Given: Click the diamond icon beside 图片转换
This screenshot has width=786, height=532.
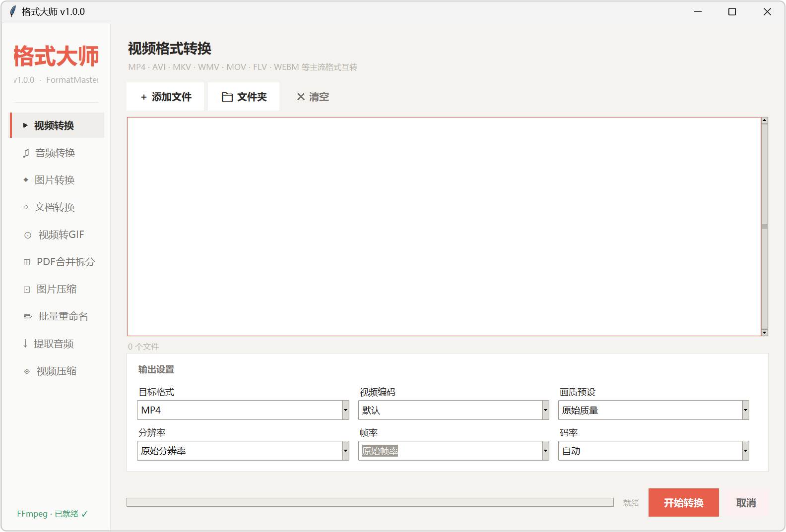Looking at the screenshot, I should click(26, 180).
